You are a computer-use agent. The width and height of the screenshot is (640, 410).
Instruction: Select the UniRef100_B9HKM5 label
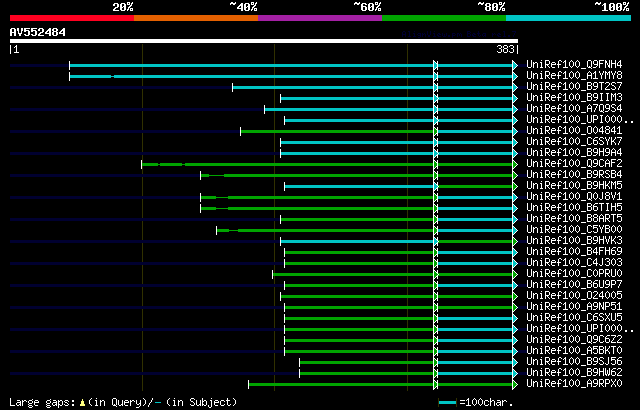(574, 186)
